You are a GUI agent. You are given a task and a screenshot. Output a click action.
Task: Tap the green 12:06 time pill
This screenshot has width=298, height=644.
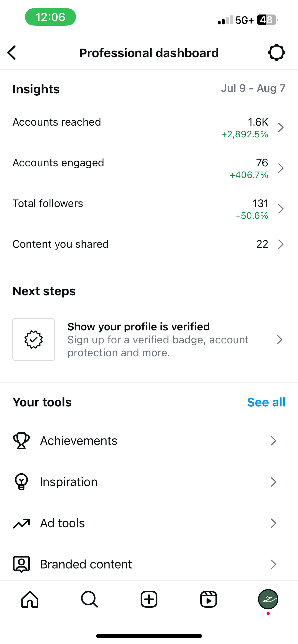coord(50,17)
